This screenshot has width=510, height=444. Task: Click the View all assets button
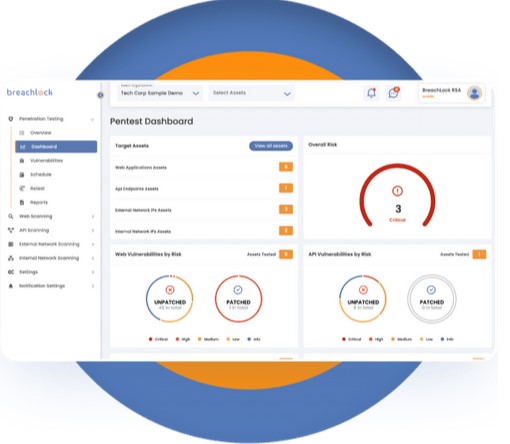click(x=271, y=146)
